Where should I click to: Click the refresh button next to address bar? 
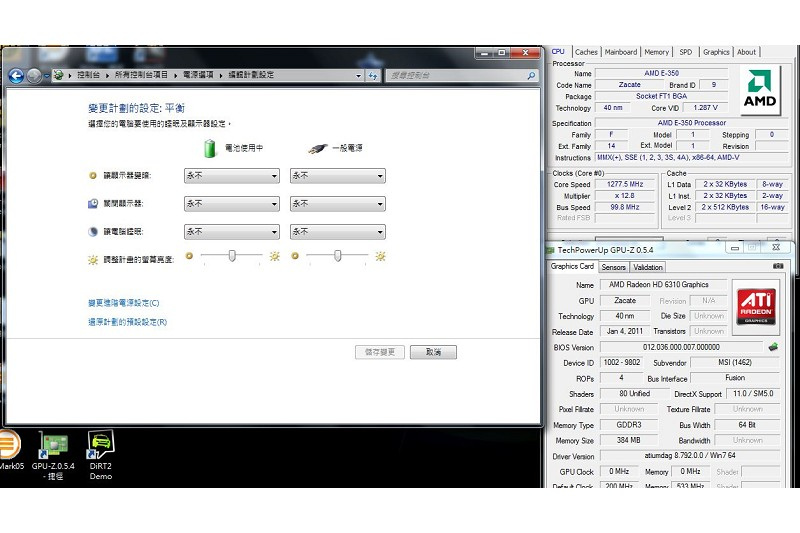(x=373, y=75)
